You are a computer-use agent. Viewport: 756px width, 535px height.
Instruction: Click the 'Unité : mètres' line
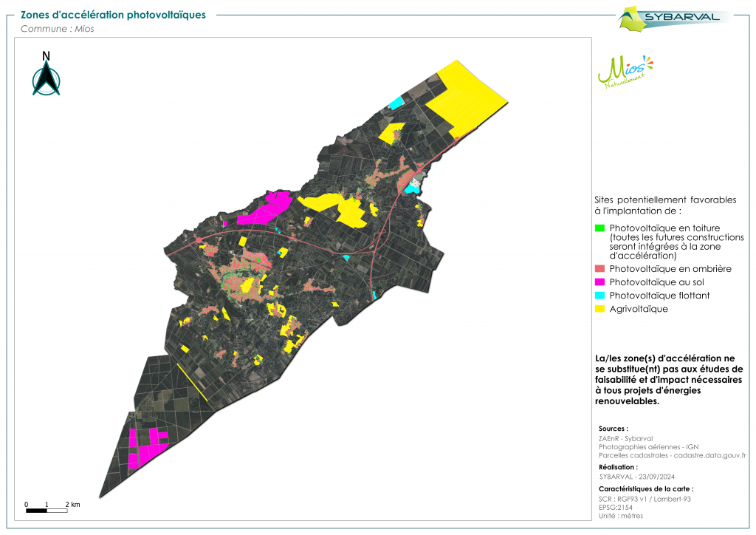(x=621, y=516)
